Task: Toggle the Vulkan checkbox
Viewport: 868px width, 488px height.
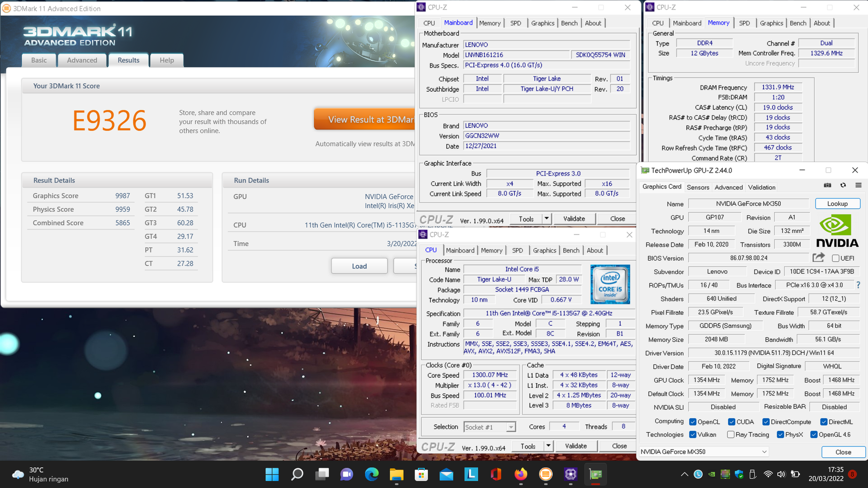Action: tap(693, 435)
